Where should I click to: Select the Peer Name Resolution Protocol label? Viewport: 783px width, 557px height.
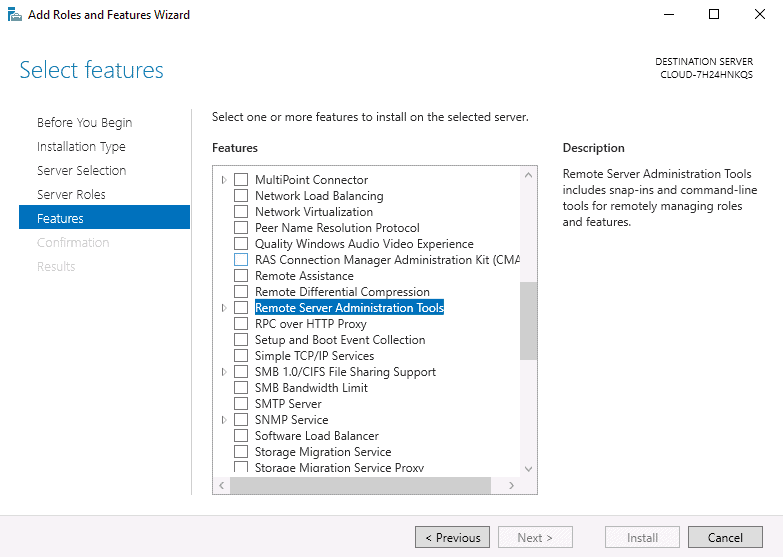337,227
